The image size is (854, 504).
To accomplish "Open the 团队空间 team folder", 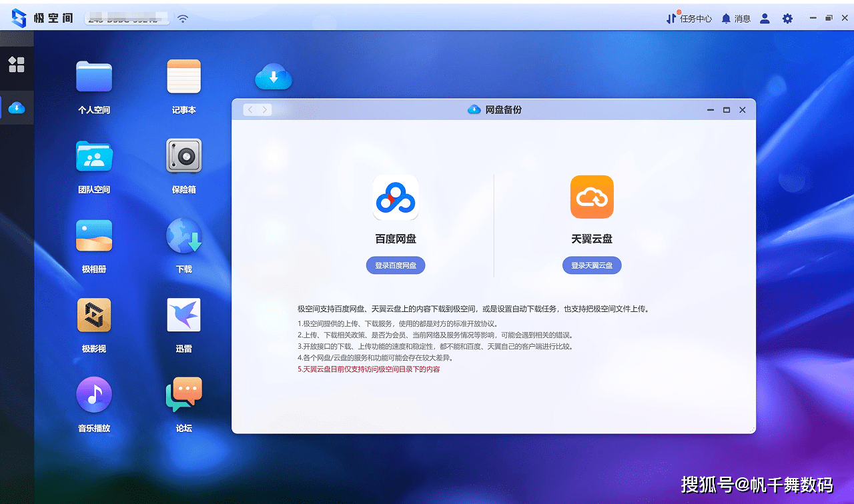I will (x=94, y=157).
